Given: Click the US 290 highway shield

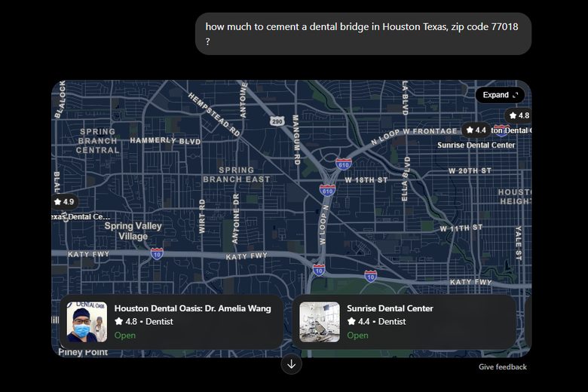Looking at the screenshot, I should click(x=277, y=121).
